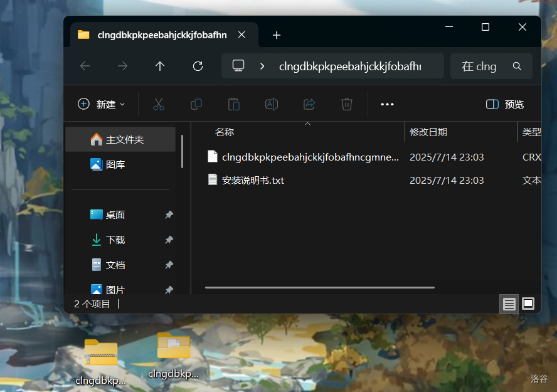The height and width of the screenshot is (392, 557).
Task: Expand the address bar path chevron
Action: [262, 66]
